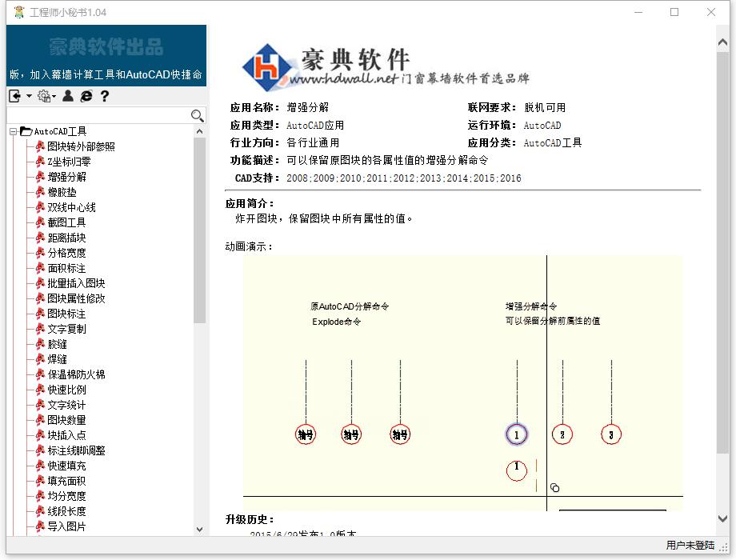This screenshot has width=736, height=560.
Task: Open the settings gear toolbar icon
Action: [x=44, y=96]
